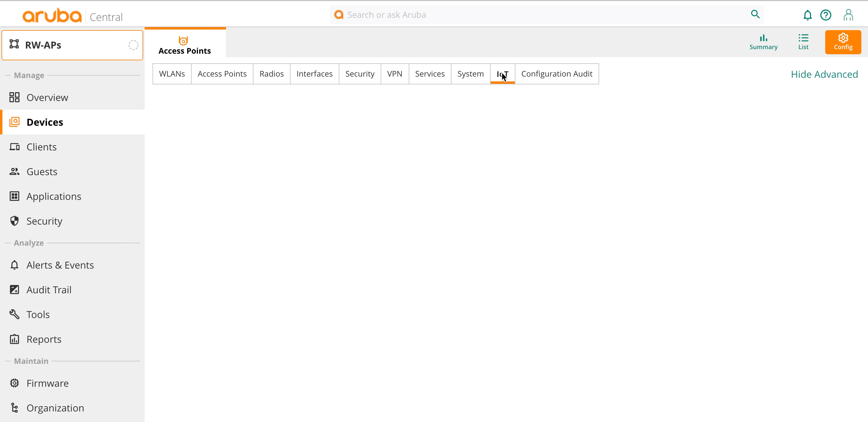Open the Radios tab
Viewport: 868px width, 422px height.
tap(271, 74)
